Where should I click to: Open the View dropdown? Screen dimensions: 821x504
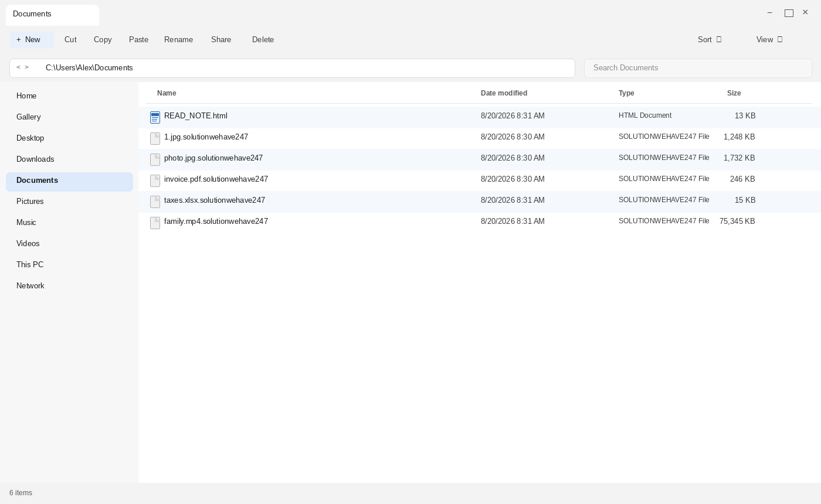coord(769,40)
